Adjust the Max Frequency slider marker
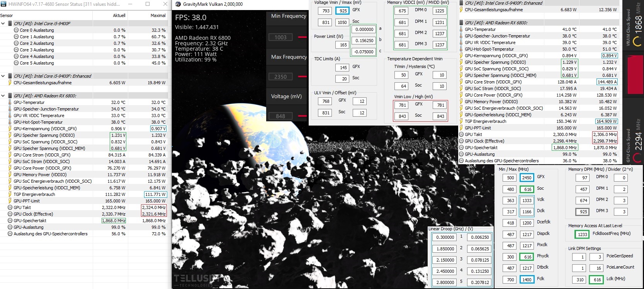The width and height of the screenshot is (644, 289). [302, 76]
